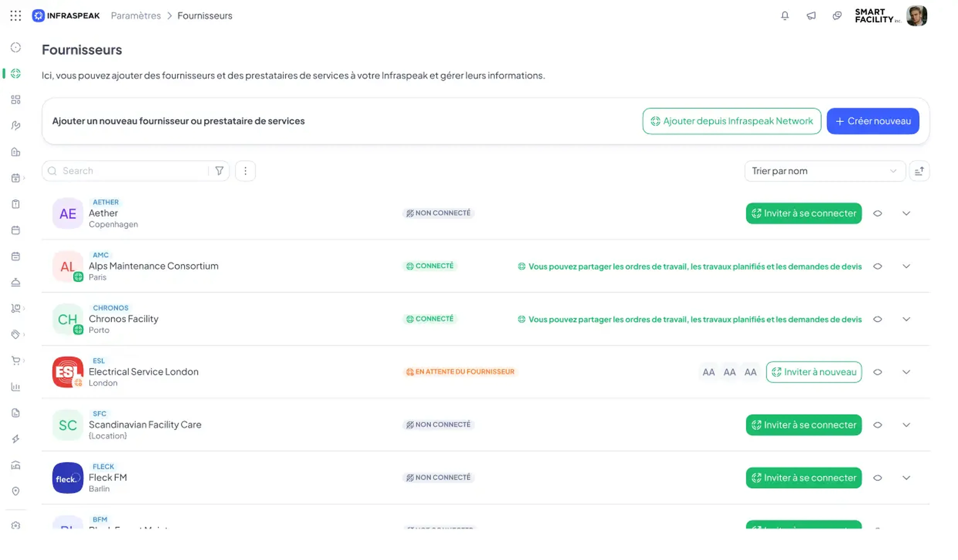
Task: Open the announcements megaphone icon
Action: (x=811, y=16)
